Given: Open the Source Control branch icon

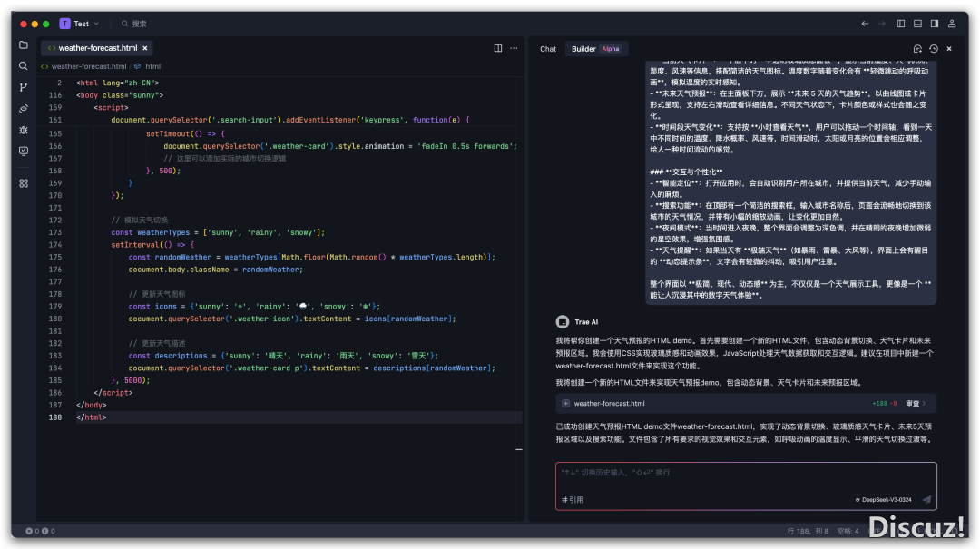Looking at the screenshot, I should click(24, 87).
